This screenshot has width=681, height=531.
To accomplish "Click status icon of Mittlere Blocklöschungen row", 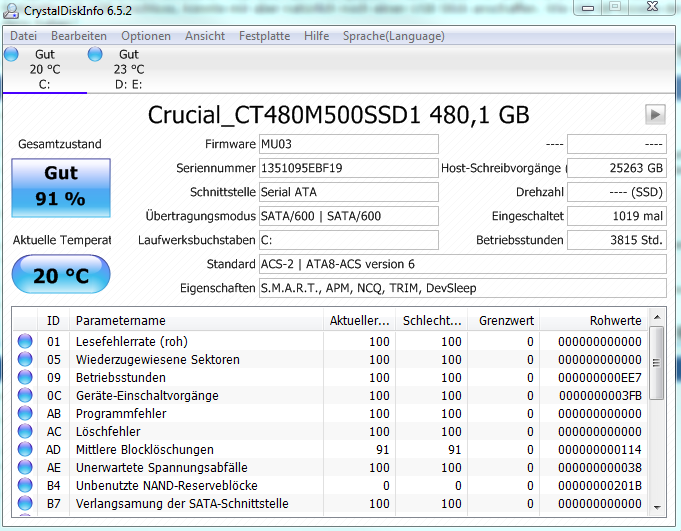I will coord(25,449).
